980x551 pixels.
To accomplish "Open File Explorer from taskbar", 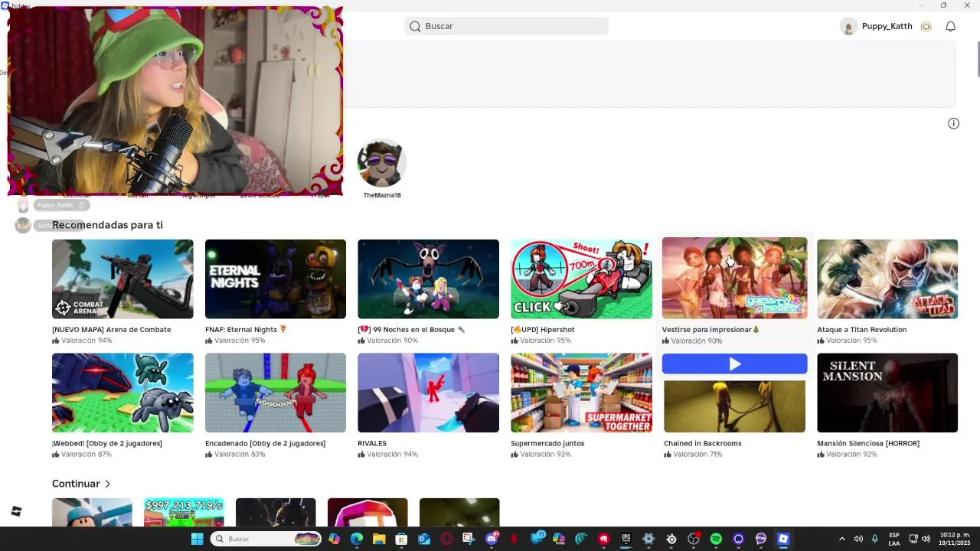I will tap(379, 539).
